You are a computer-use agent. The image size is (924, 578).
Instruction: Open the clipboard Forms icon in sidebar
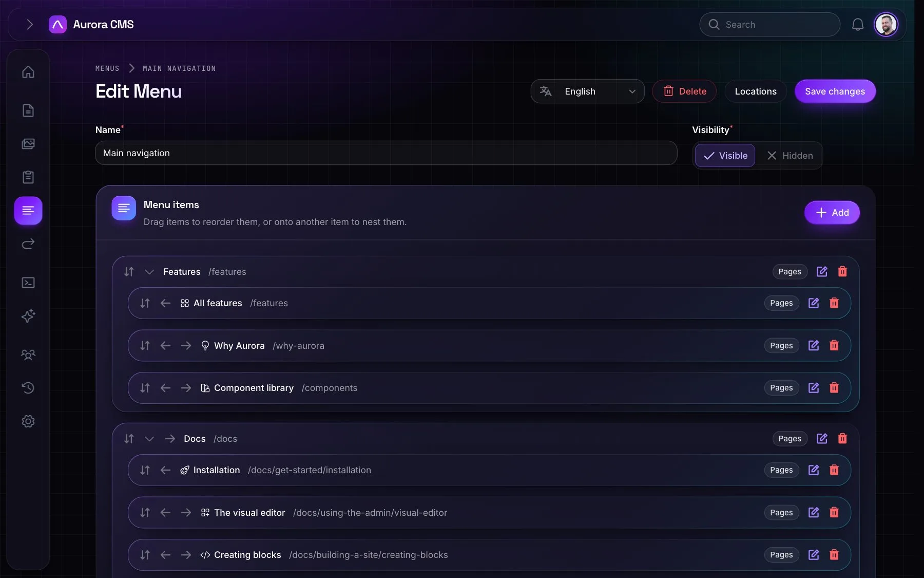tap(28, 177)
